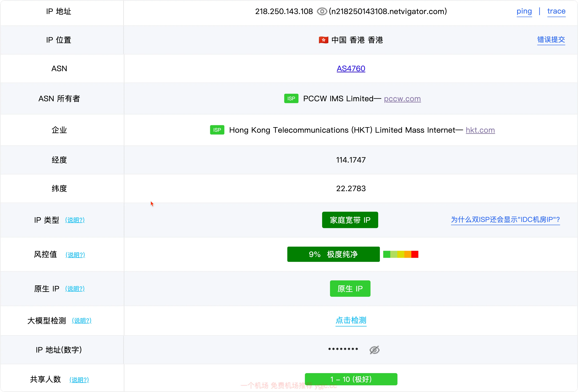Open 说明 help next to 风控值
578x392 pixels.
tap(75, 255)
